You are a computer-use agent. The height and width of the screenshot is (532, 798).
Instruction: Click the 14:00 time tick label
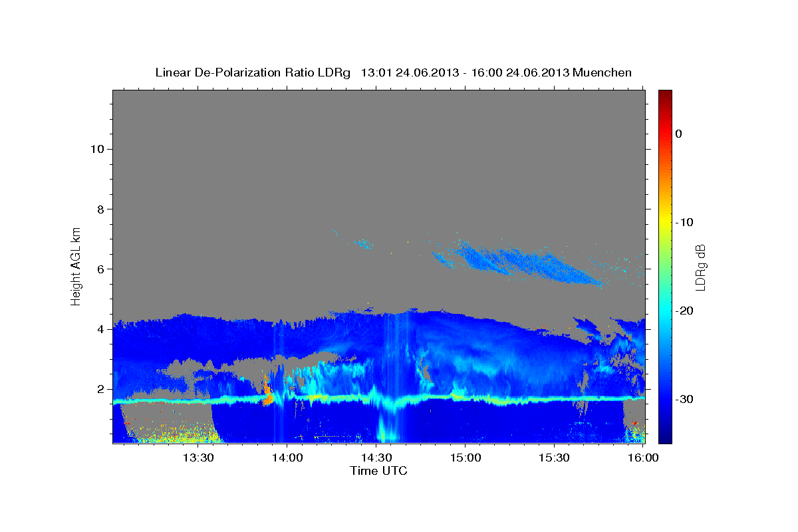pyautogui.click(x=287, y=458)
